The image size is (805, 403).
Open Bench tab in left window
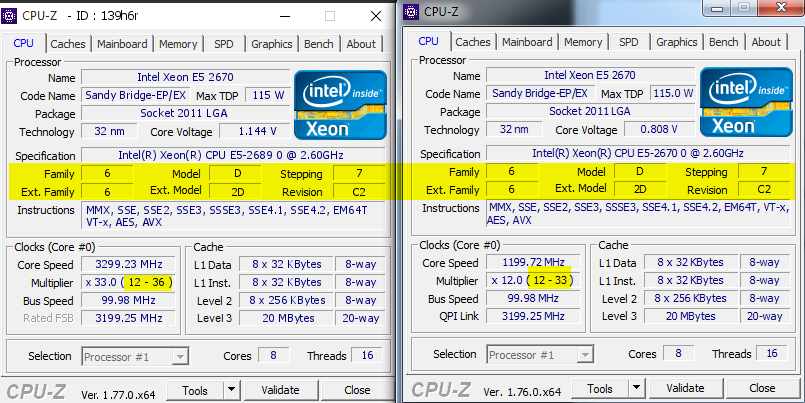pos(319,44)
